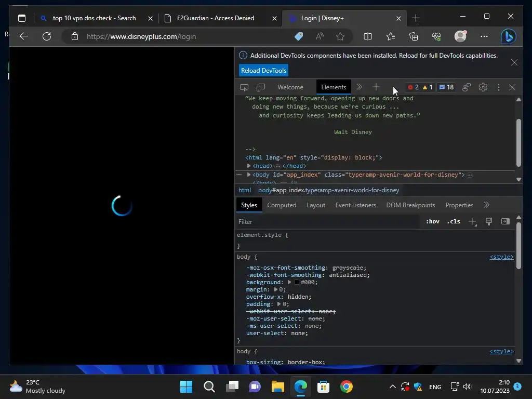Show hidden system tray icons
Image resolution: width=532 pixels, height=399 pixels.
(x=393, y=387)
